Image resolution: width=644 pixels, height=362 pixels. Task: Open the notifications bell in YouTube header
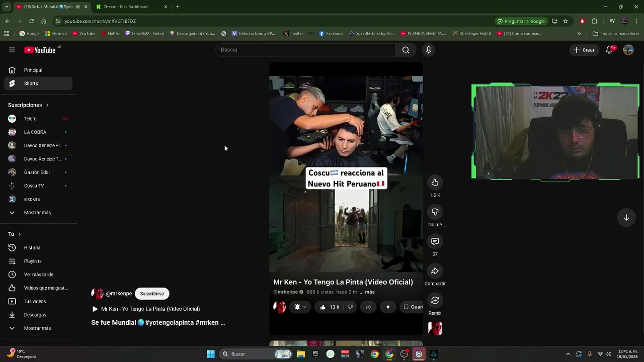[609, 50]
